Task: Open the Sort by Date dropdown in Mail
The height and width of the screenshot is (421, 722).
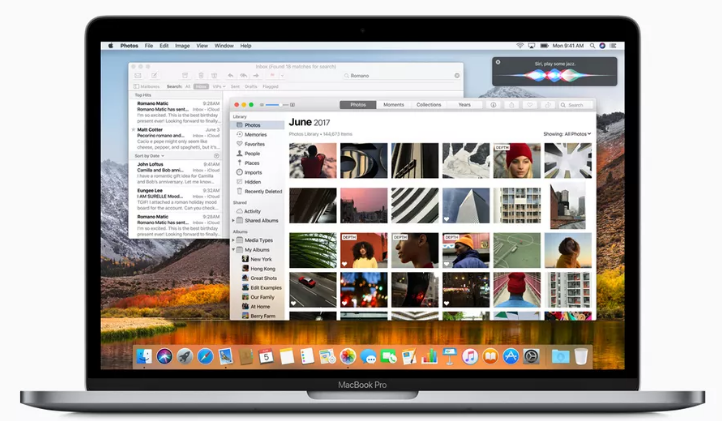Action: point(149,156)
